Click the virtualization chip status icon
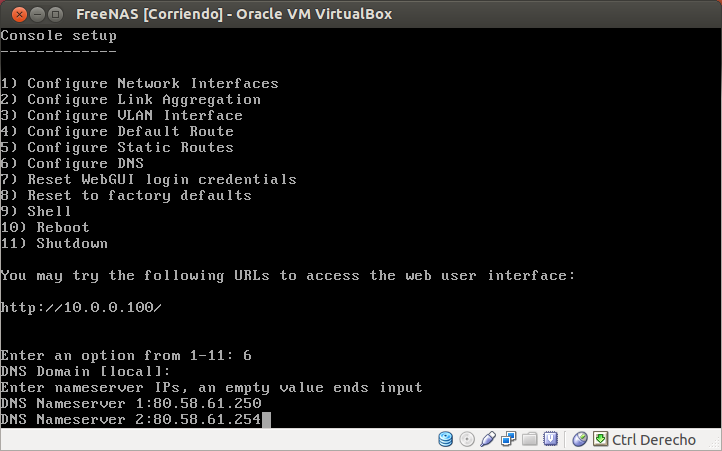Viewport: 722px width, 451px height. (x=550, y=439)
